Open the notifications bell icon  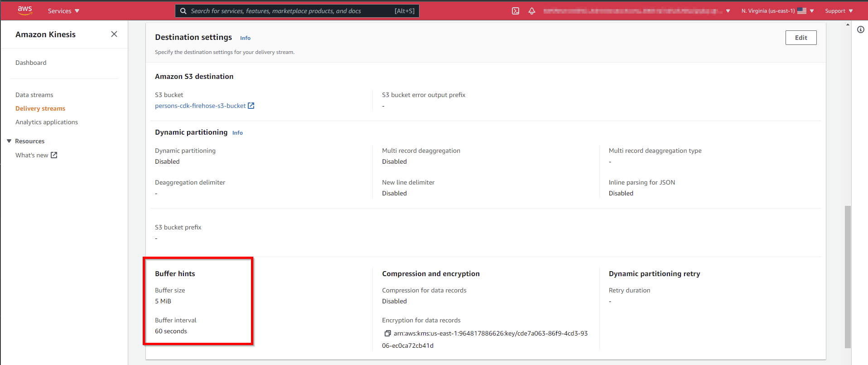coord(532,11)
